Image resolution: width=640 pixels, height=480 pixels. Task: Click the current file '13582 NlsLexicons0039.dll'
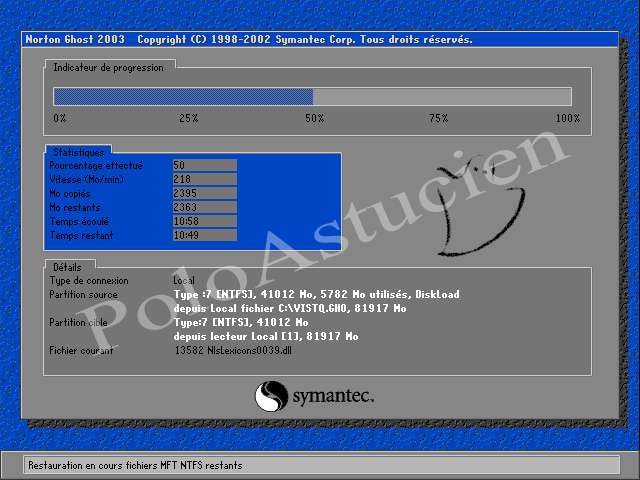233,350
